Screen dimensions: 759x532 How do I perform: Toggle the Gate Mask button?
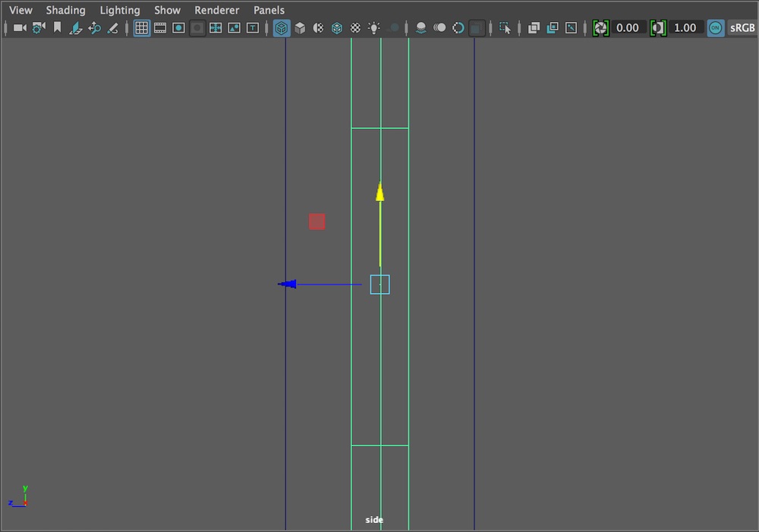click(x=197, y=28)
